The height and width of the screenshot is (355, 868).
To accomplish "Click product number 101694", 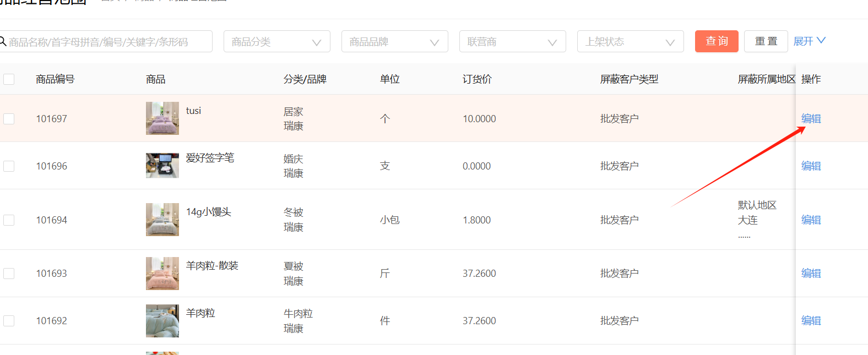I will coord(51,220).
